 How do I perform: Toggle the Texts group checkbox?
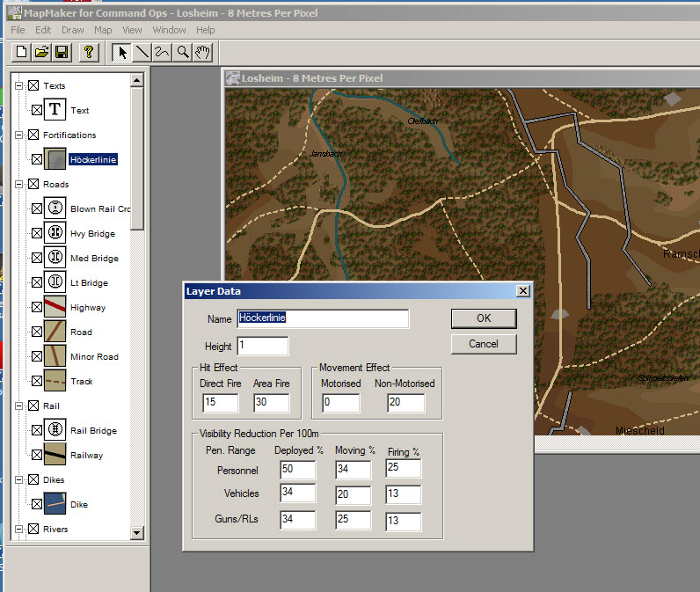click(x=33, y=86)
